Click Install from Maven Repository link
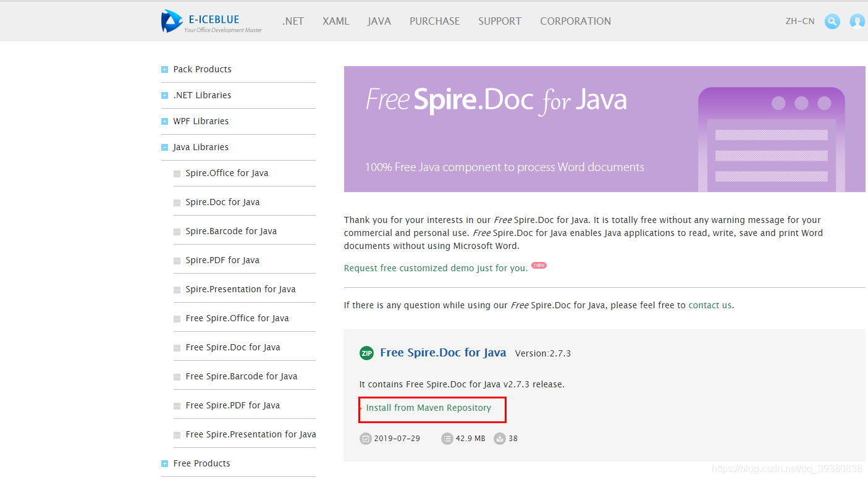 click(429, 408)
